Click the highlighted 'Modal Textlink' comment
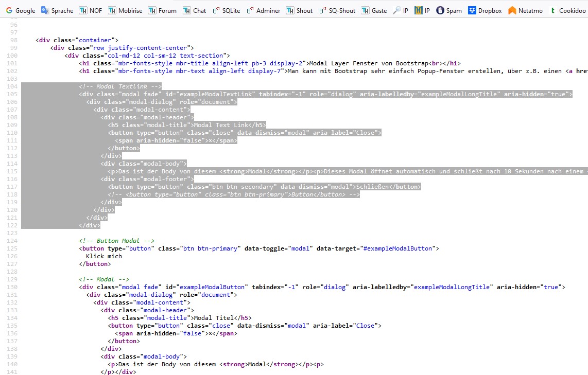Viewport: 588px width, 375px height. click(120, 86)
